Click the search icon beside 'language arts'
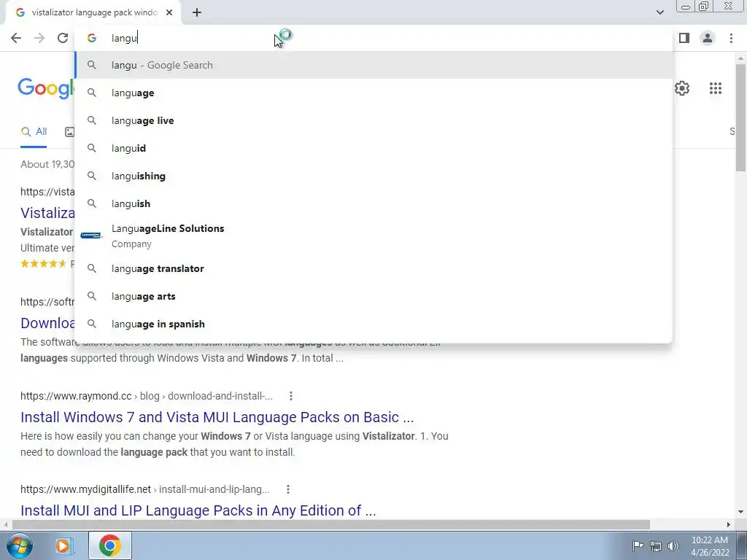This screenshot has width=747, height=560. pos(92,296)
